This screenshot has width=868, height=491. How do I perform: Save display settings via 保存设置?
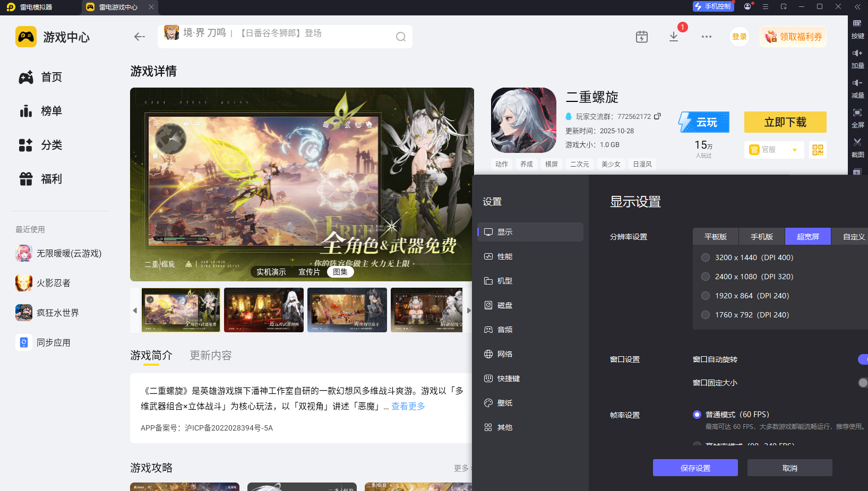click(x=695, y=468)
